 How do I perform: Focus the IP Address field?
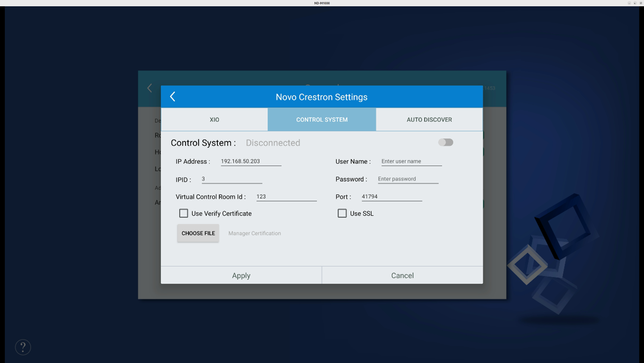(x=251, y=161)
